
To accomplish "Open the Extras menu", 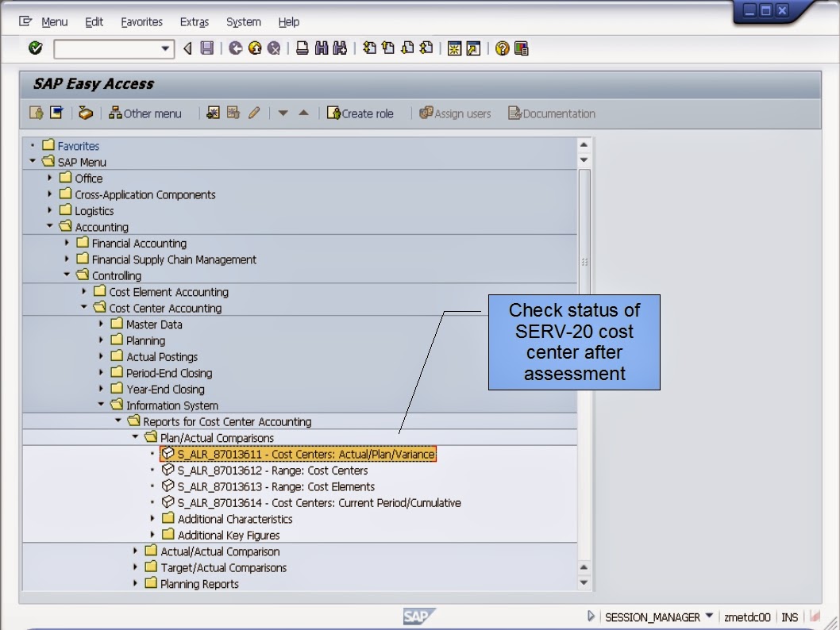I will (194, 22).
